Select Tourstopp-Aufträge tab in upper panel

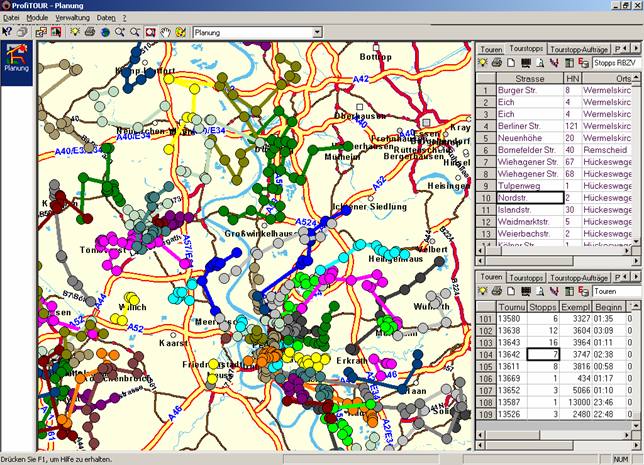point(579,49)
